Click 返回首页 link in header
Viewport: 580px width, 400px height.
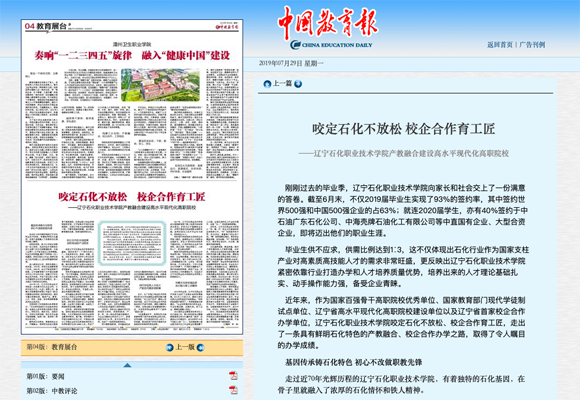[x=500, y=45]
